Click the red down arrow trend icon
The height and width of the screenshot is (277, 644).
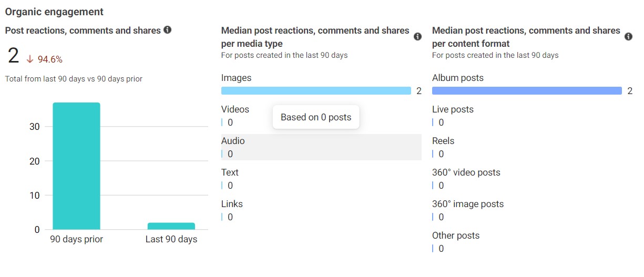pyautogui.click(x=29, y=59)
